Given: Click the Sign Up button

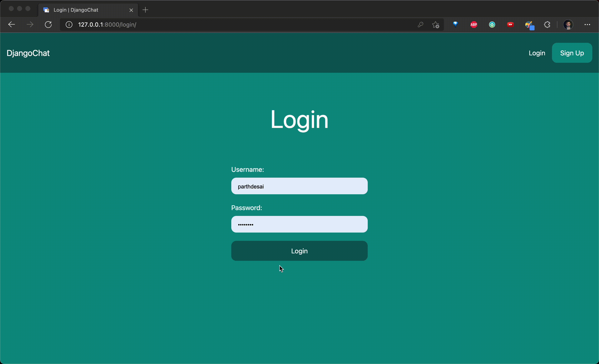Looking at the screenshot, I should coord(572,53).
